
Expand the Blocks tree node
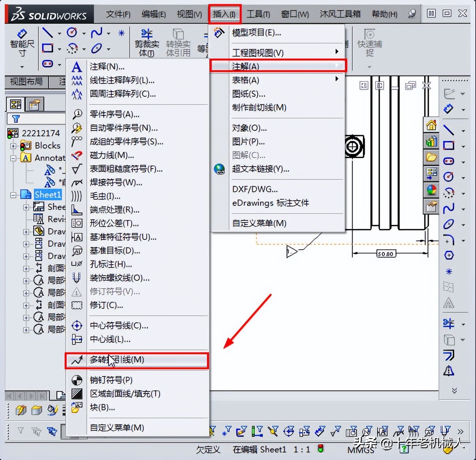coord(13,145)
